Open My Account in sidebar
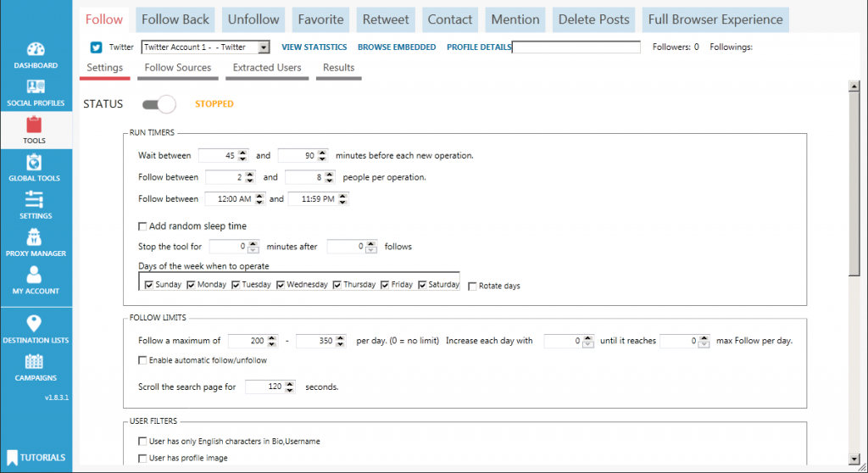This screenshot has width=868, height=473. (36, 281)
